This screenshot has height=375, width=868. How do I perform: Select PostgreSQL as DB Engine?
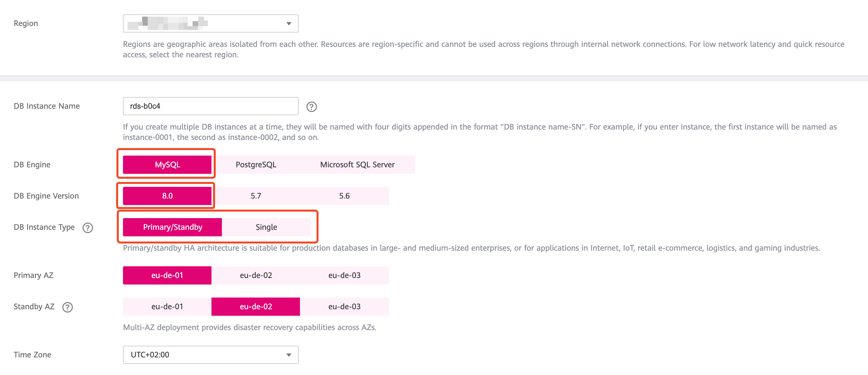coord(256,165)
